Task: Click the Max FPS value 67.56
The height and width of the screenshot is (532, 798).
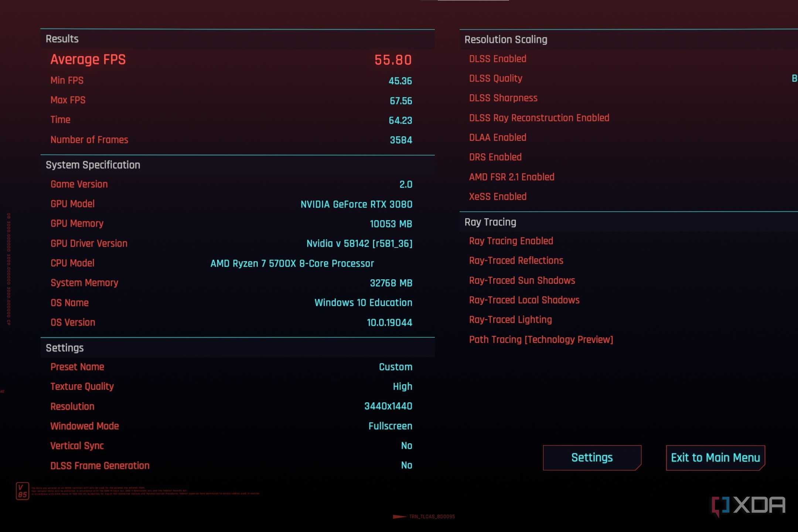Action: click(401, 100)
